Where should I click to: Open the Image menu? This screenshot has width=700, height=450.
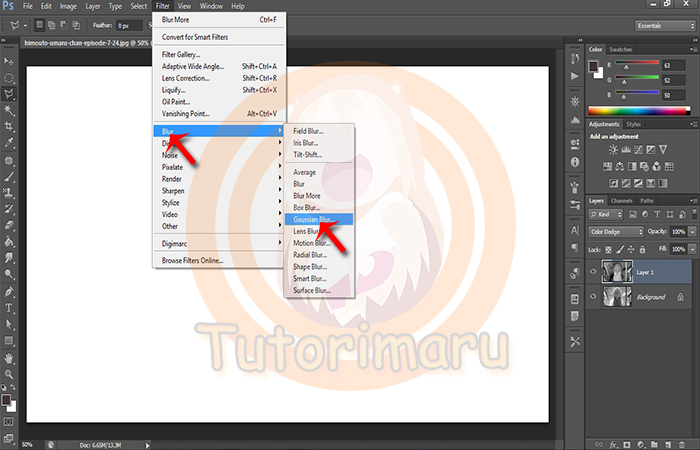(x=68, y=6)
